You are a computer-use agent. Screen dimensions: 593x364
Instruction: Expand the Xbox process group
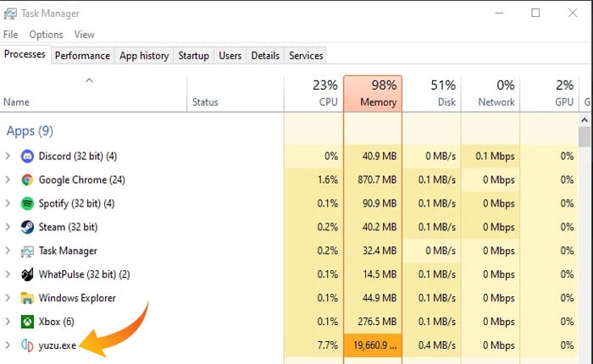(8, 322)
